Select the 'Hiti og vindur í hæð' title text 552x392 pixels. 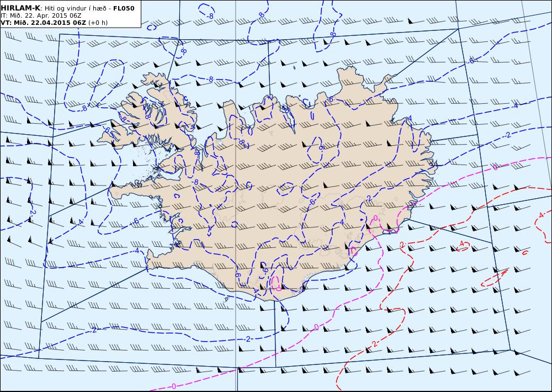(75, 8)
